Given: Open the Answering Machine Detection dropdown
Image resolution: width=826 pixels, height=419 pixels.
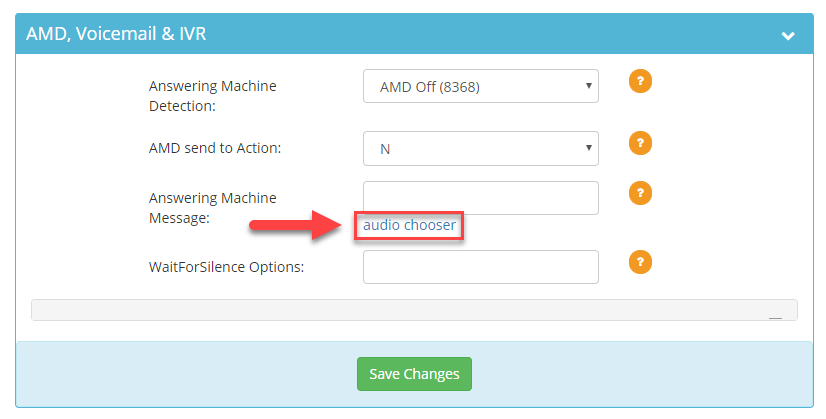Looking at the screenshot, I should (x=480, y=86).
